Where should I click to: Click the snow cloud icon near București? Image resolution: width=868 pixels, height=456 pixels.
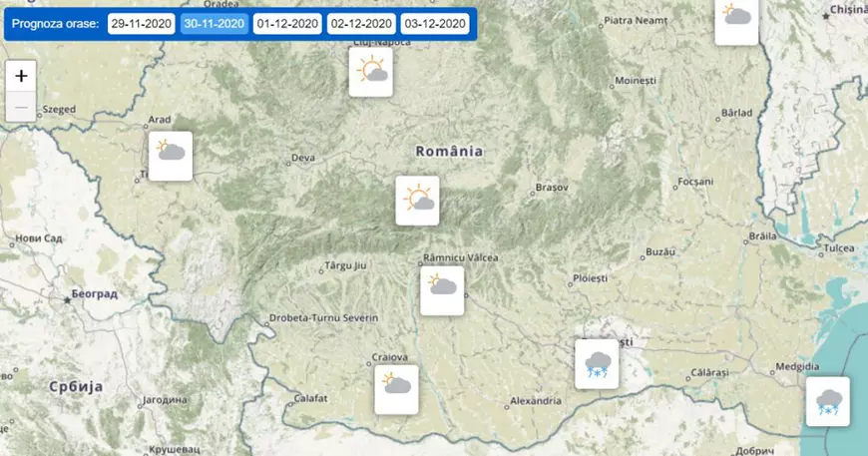[598, 363]
